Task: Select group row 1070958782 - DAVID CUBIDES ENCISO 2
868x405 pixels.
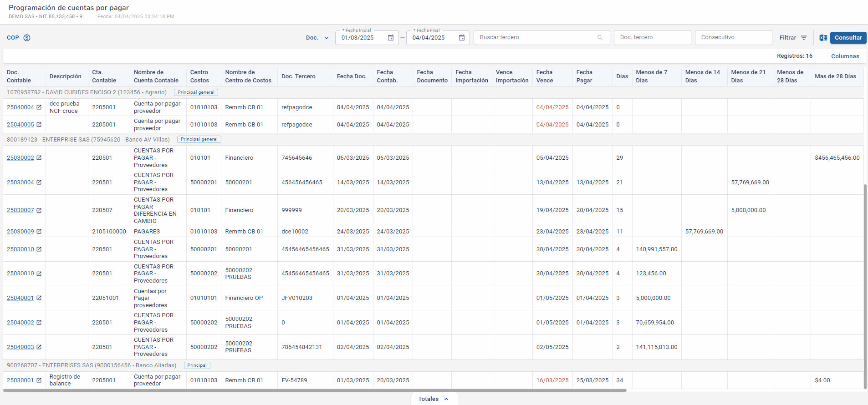Action: pyautogui.click(x=433, y=92)
